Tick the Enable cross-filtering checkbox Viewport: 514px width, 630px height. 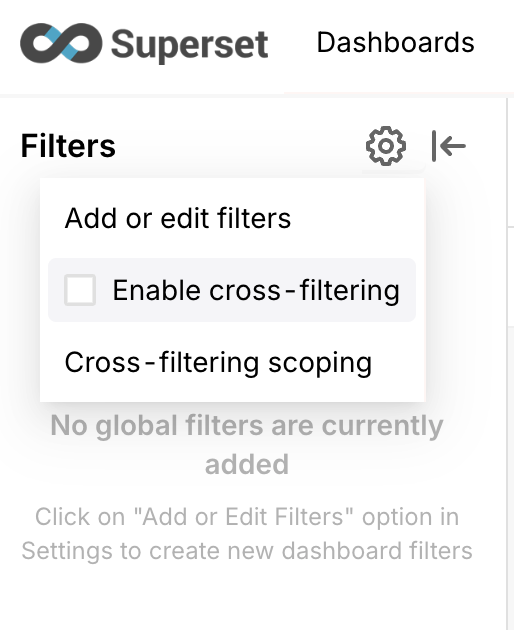tap(80, 290)
